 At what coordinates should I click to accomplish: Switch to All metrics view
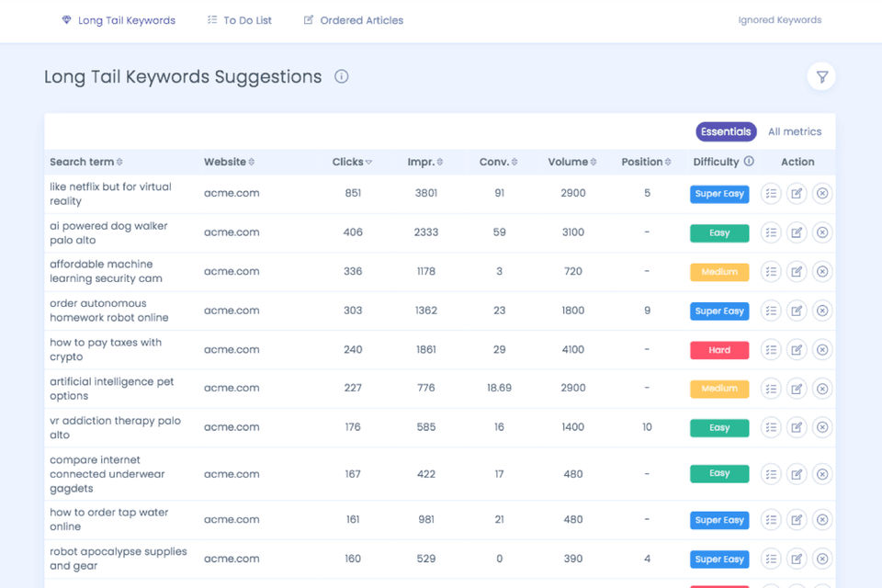pos(795,131)
